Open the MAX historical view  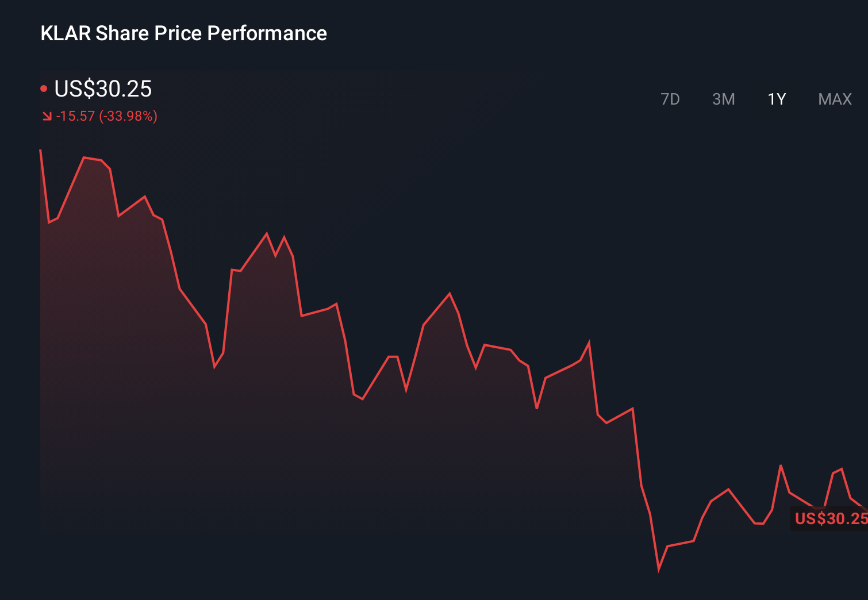tap(834, 99)
